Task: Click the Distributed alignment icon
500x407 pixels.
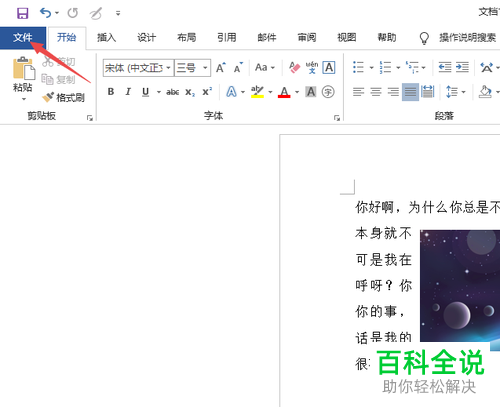Action: (428, 92)
